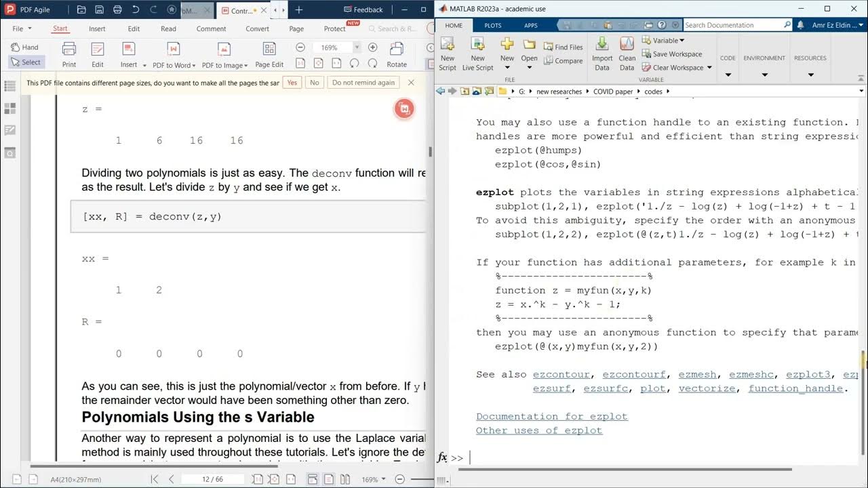Image resolution: width=868 pixels, height=488 pixels.
Task: Activate the Select tool in PDF Agile
Action: 26,62
